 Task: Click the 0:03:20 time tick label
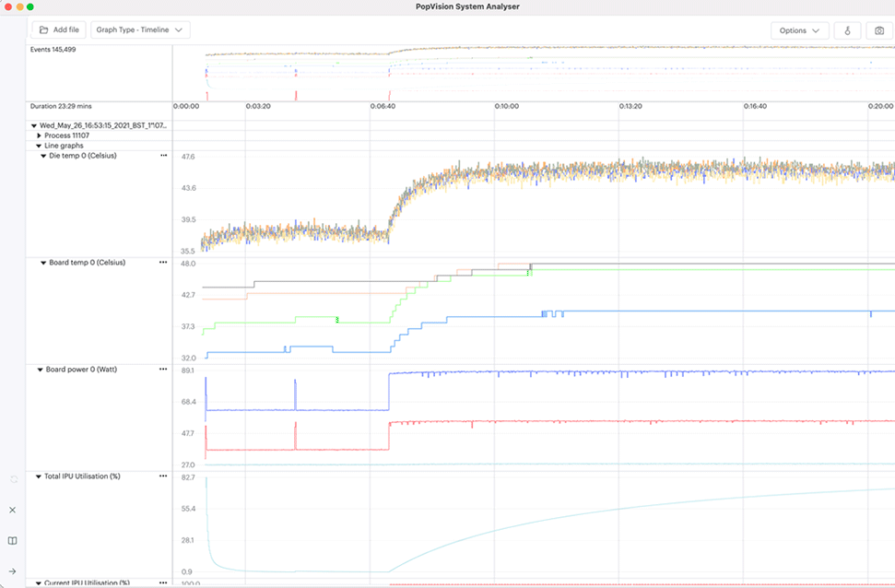click(258, 106)
